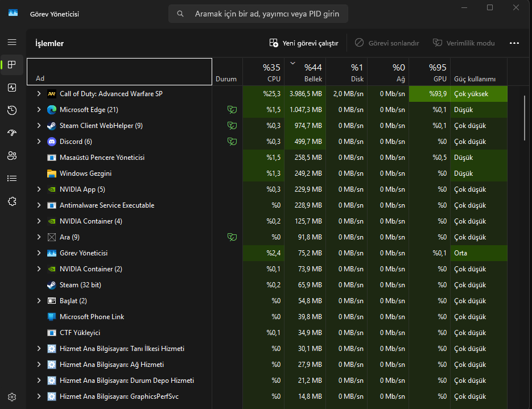Click the Discord process icon

52,142
